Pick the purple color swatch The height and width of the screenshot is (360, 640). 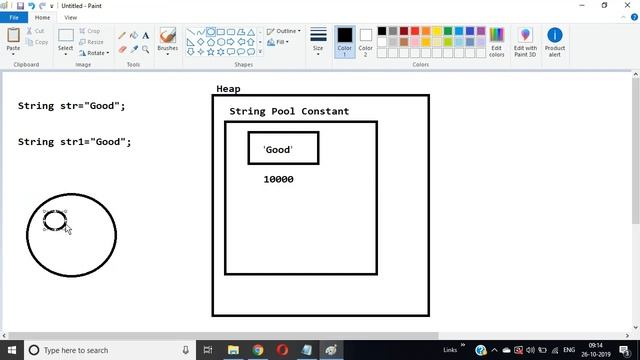click(481, 31)
